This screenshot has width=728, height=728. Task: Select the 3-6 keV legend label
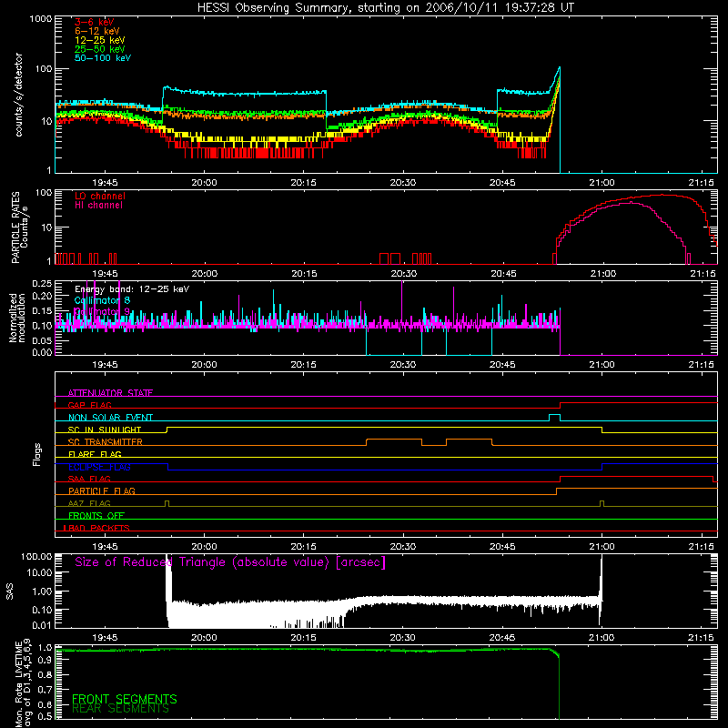point(95,22)
